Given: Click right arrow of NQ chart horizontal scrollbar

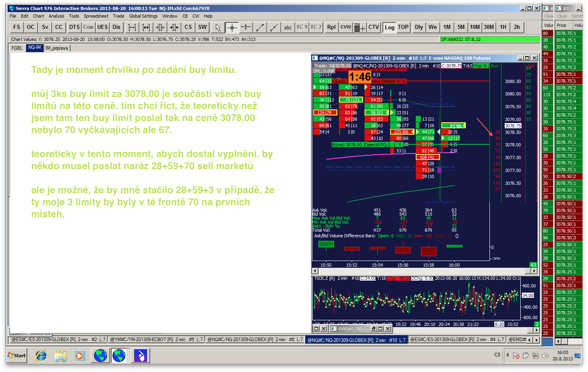Looking at the screenshot, I should [534, 271].
